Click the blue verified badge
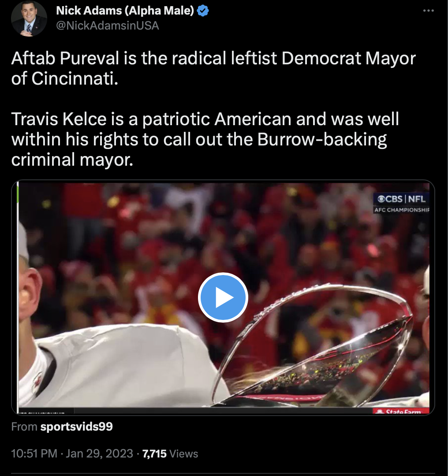Image resolution: width=448 pixels, height=476 pixels. 202,11
